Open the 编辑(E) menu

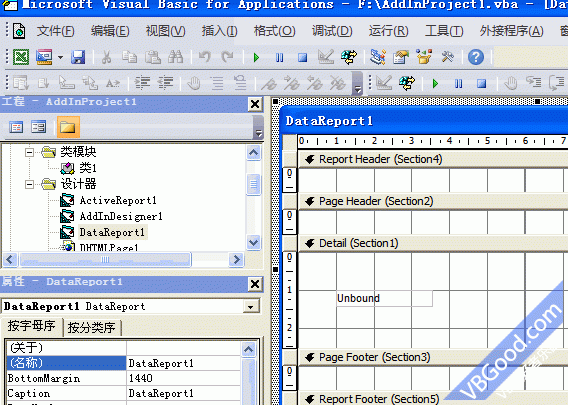pos(110,31)
